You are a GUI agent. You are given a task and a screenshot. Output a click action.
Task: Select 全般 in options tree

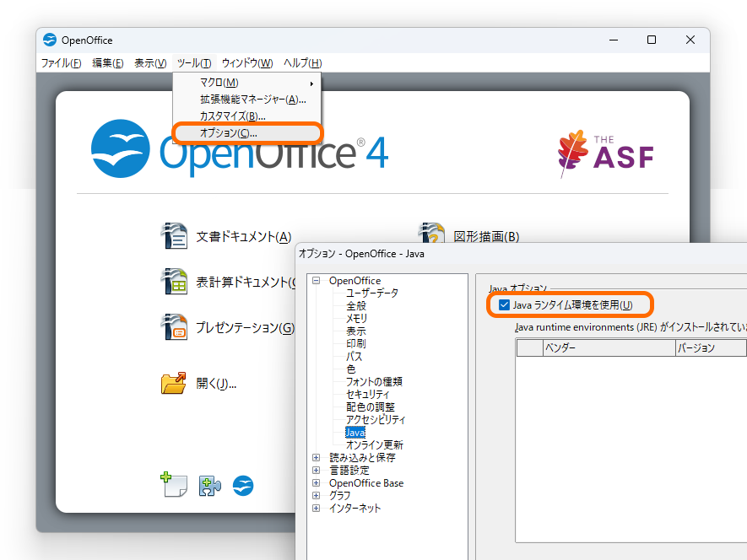point(356,305)
